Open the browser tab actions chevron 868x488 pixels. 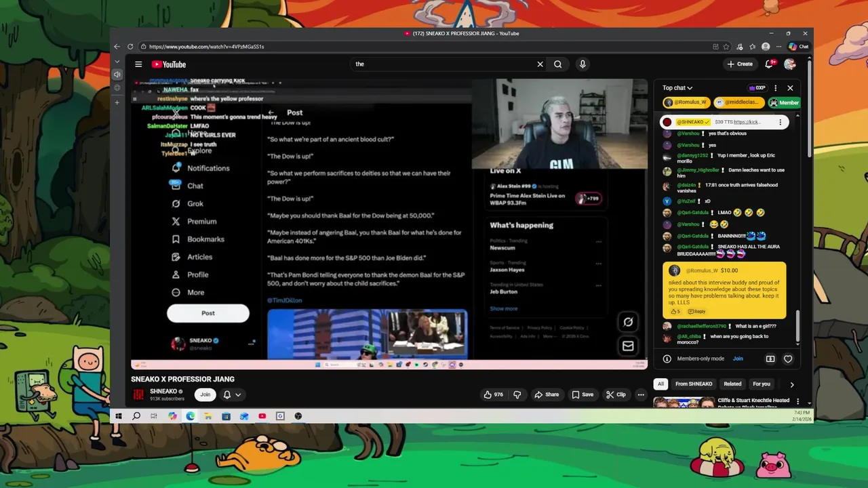tap(117, 62)
